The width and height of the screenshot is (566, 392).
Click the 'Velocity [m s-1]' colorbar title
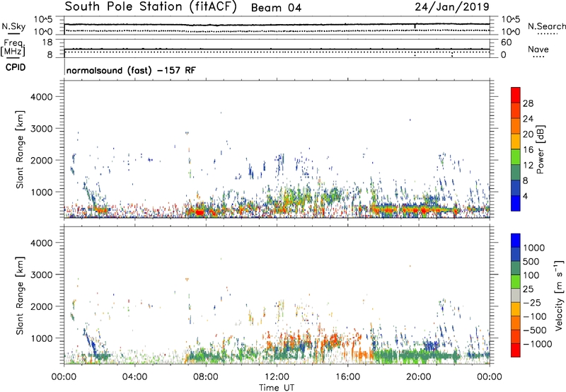click(559, 295)
